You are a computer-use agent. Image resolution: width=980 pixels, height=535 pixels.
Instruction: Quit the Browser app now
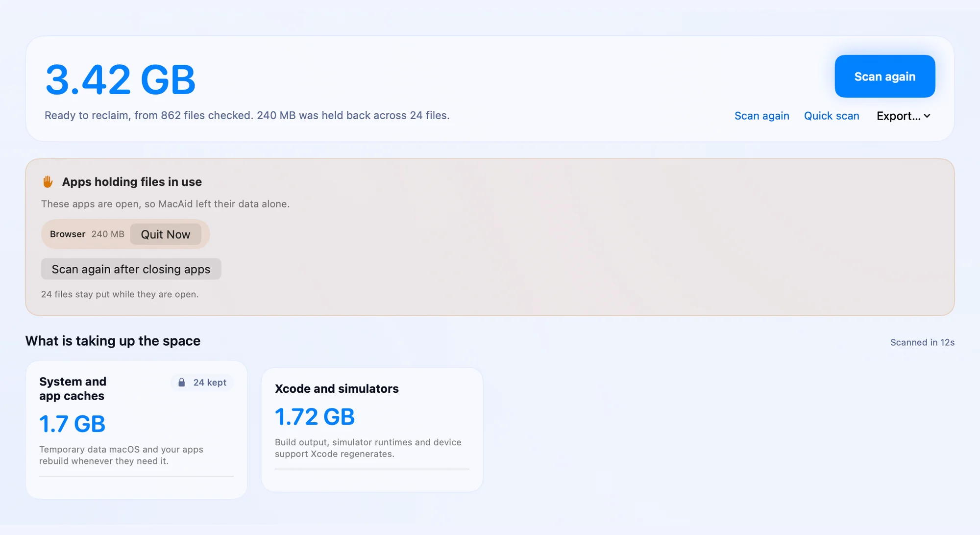[x=166, y=234]
